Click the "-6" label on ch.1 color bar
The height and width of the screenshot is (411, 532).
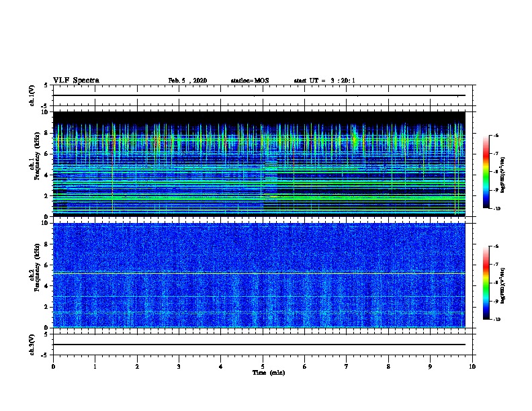(x=496, y=136)
